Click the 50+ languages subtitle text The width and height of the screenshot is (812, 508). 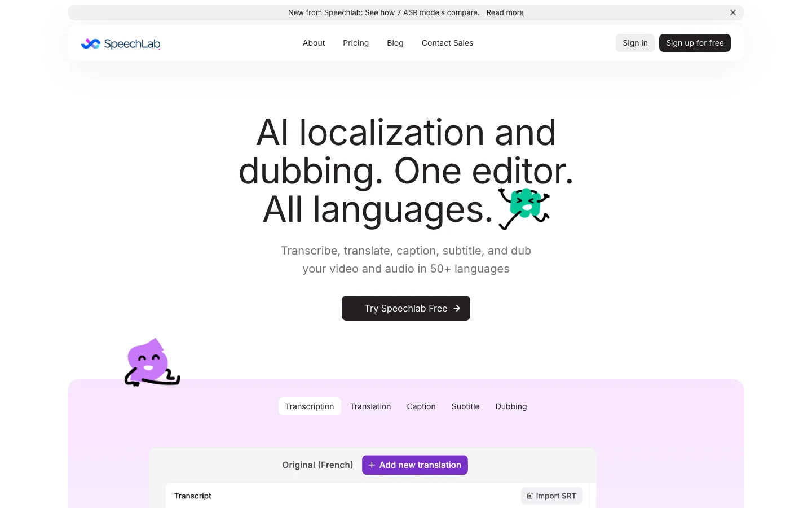pos(406,260)
